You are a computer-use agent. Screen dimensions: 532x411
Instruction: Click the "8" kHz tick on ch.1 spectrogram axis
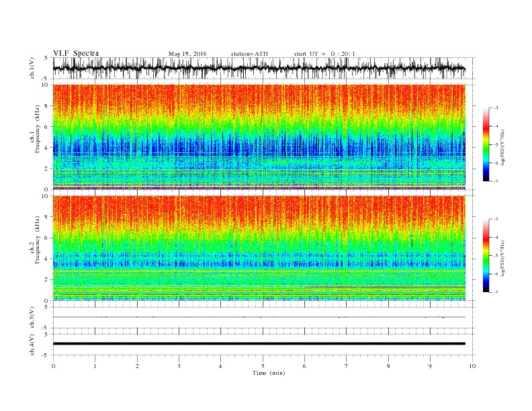(x=46, y=106)
